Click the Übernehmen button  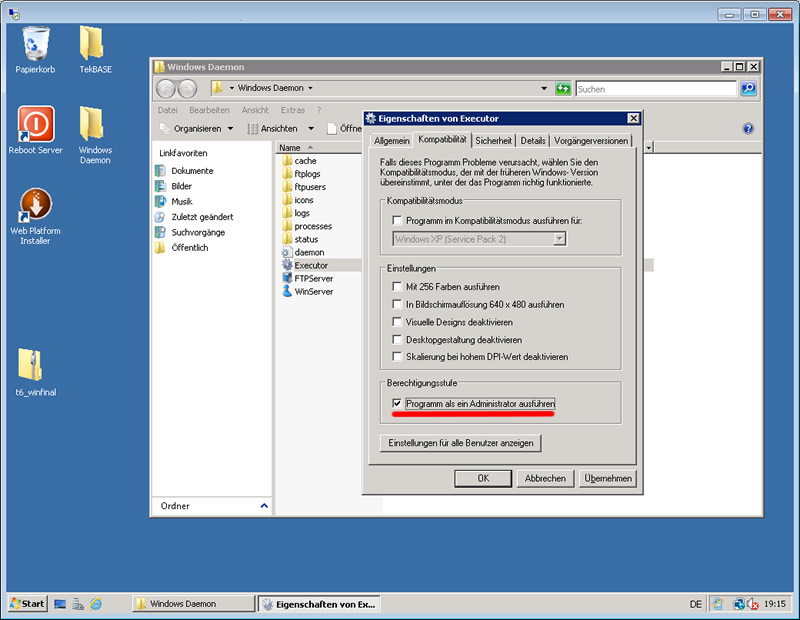[608, 479]
